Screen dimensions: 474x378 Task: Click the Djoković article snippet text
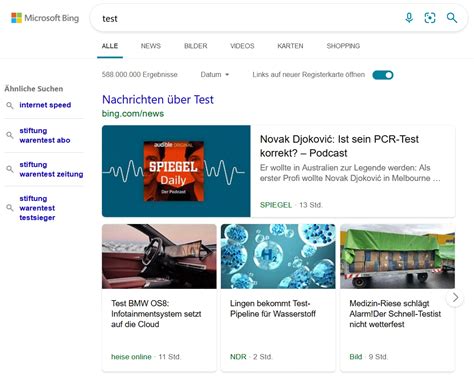click(350, 173)
